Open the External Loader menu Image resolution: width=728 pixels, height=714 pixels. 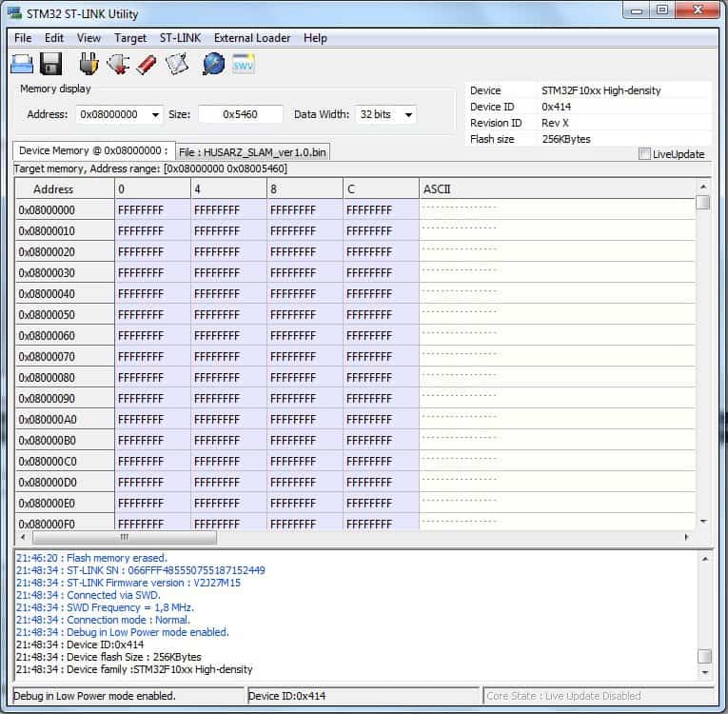tap(252, 38)
